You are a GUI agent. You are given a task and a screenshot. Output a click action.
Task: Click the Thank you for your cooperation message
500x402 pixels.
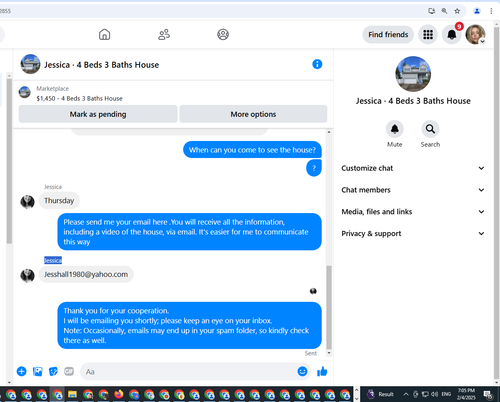pyautogui.click(x=189, y=325)
